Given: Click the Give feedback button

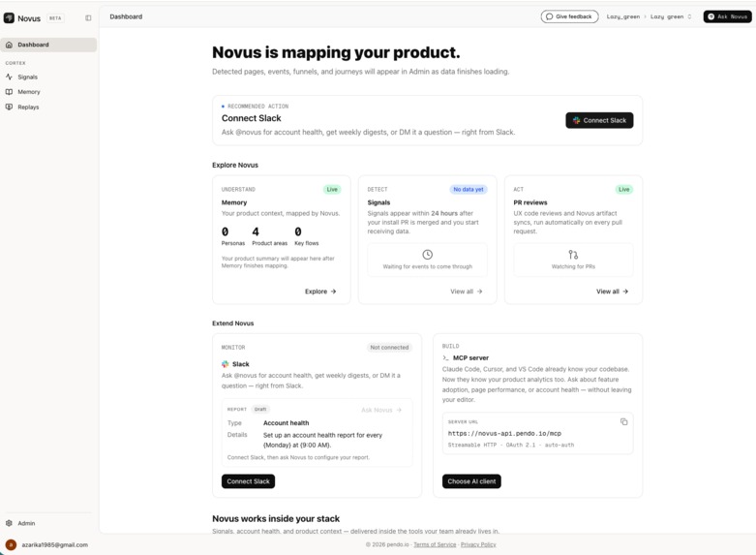Looking at the screenshot, I should (569, 16).
